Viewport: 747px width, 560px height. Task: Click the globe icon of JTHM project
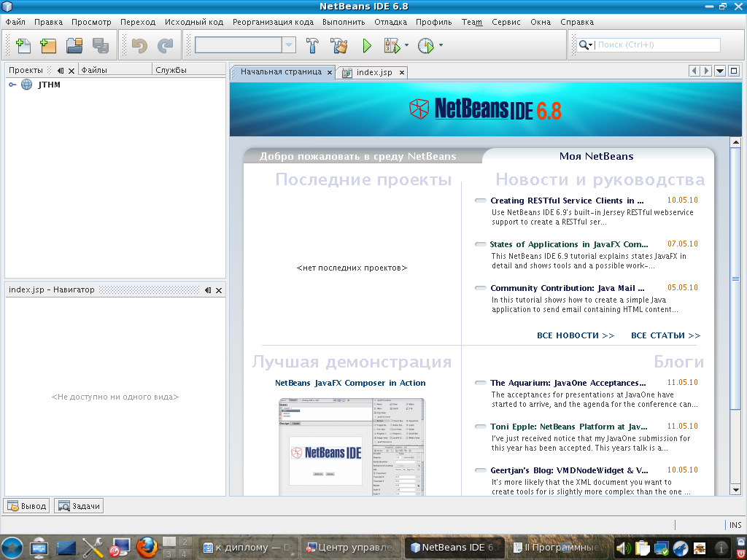pyautogui.click(x=27, y=85)
